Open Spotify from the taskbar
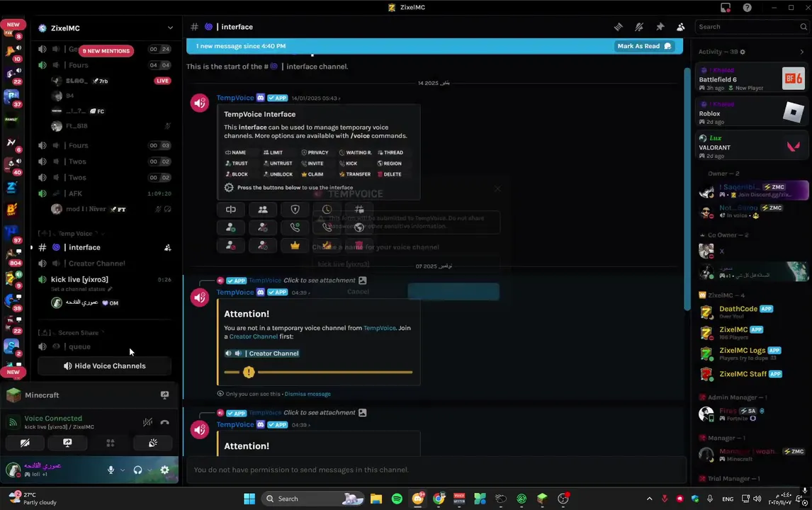This screenshot has height=510, width=812. (397, 499)
